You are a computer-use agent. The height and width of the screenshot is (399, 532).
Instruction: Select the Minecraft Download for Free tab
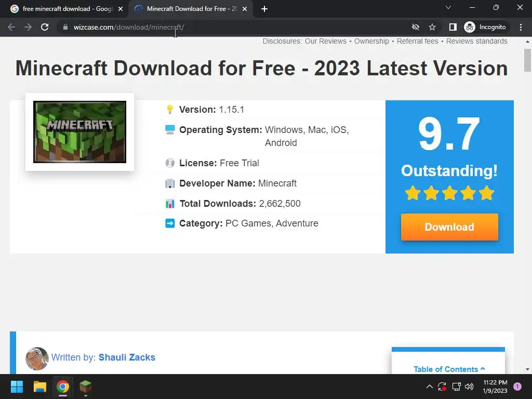click(x=190, y=9)
